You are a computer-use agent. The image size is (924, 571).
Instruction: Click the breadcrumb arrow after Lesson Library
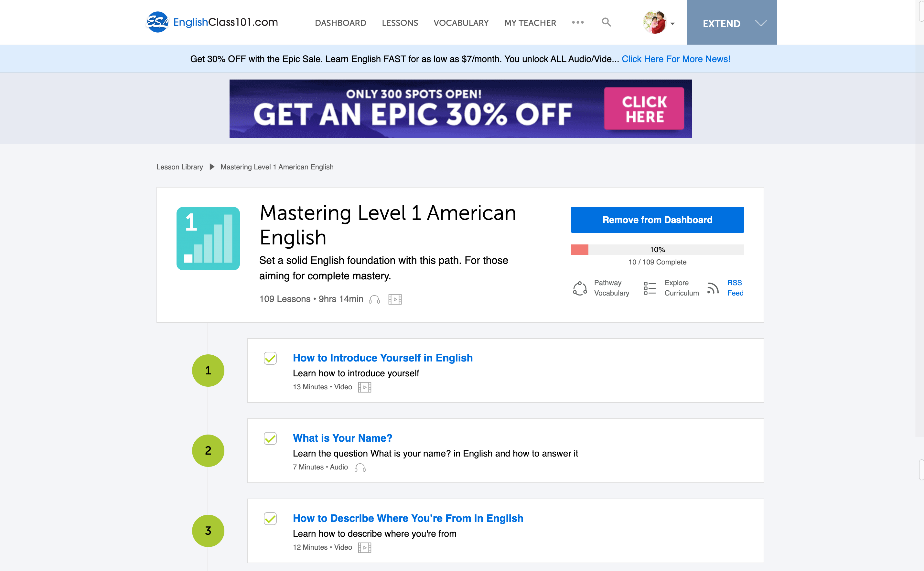pos(212,167)
